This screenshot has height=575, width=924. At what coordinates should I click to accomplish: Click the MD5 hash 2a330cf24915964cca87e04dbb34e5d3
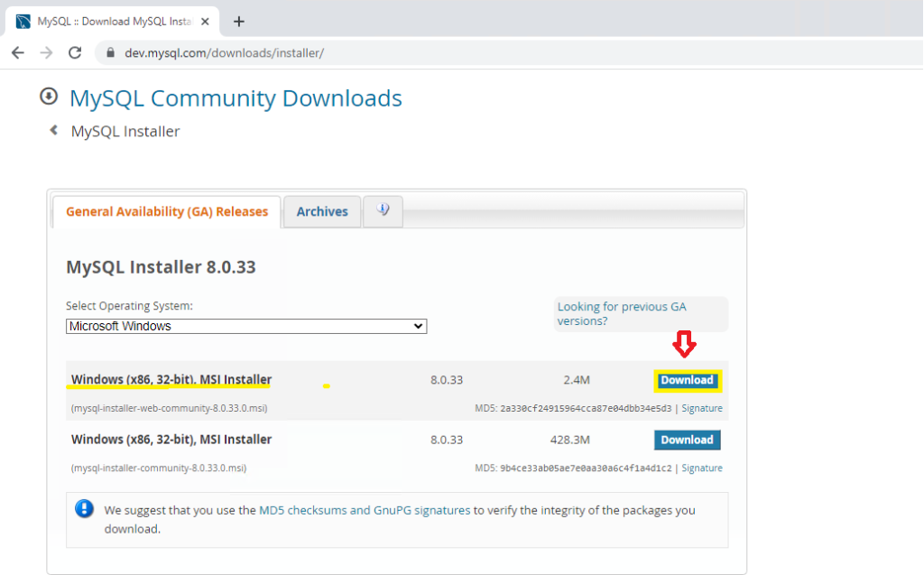pos(586,408)
